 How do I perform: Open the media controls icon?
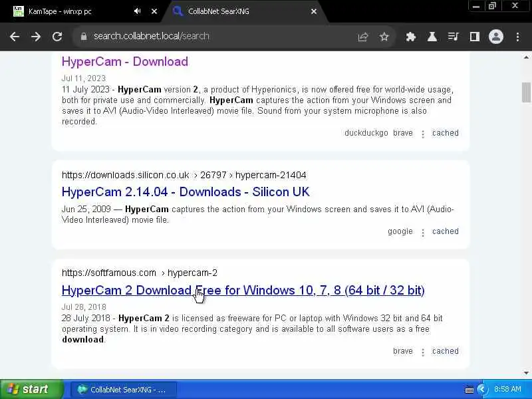(453, 37)
